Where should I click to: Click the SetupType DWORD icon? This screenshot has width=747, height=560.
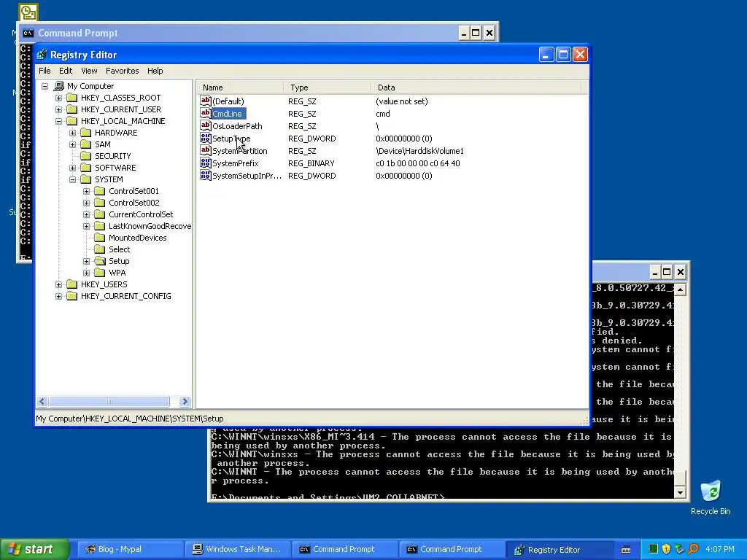(x=205, y=138)
